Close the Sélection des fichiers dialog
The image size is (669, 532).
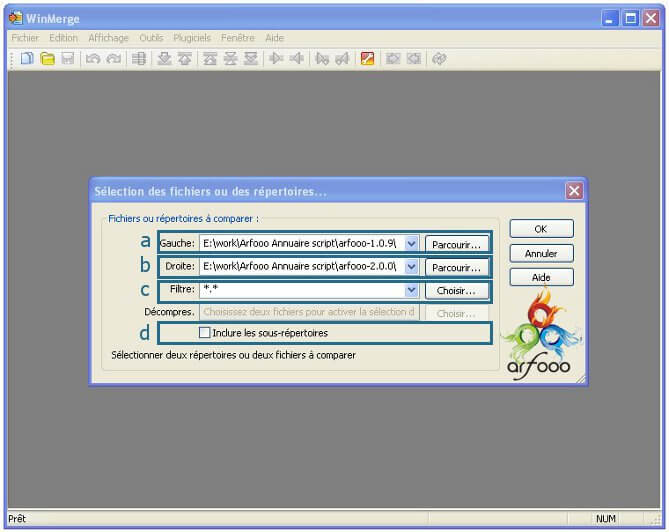(x=574, y=190)
